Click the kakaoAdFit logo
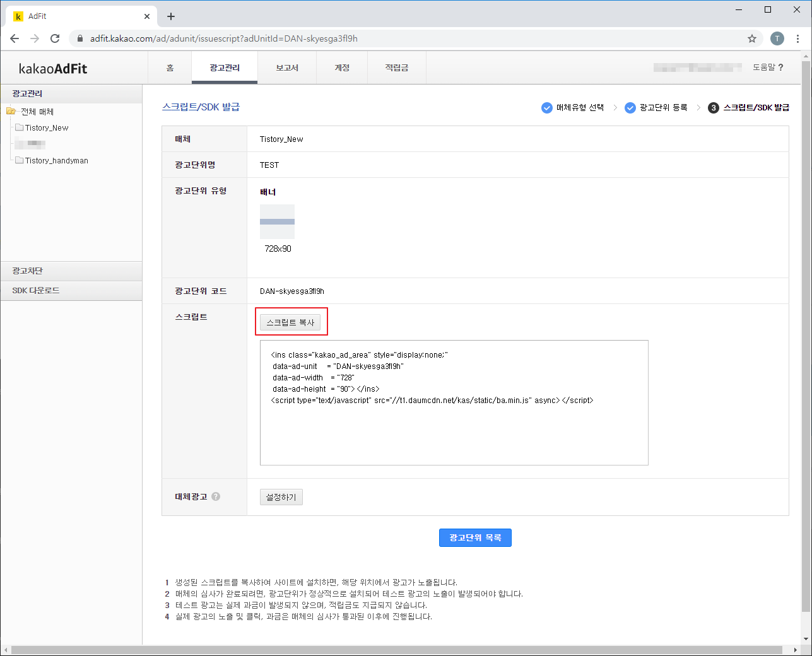 click(x=53, y=69)
